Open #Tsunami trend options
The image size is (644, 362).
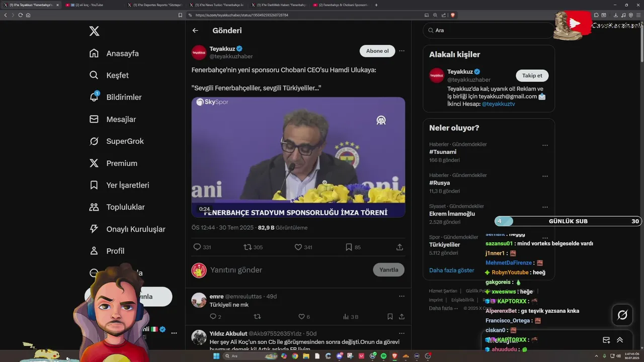click(x=545, y=145)
